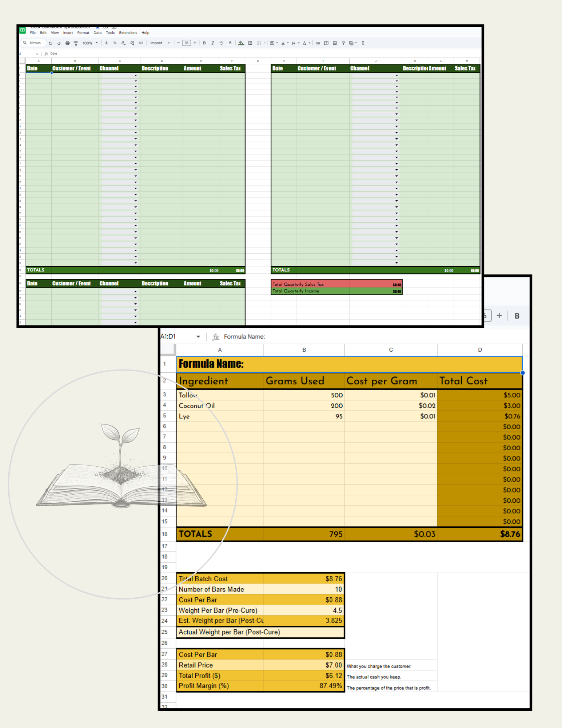Open the Impact font dropdown
This screenshot has width=562, height=728.
(x=160, y=43)
